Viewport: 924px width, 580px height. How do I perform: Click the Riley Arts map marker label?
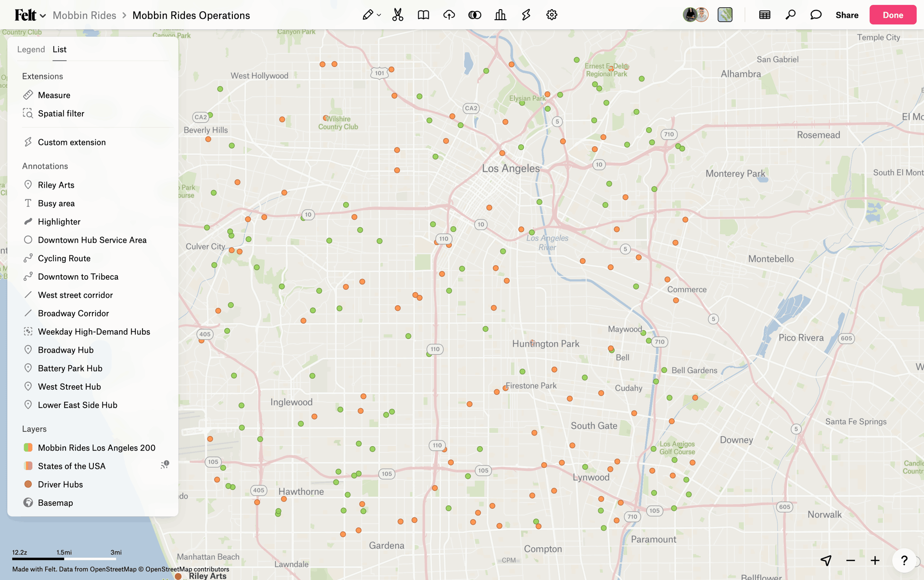(x=207, y=576)
